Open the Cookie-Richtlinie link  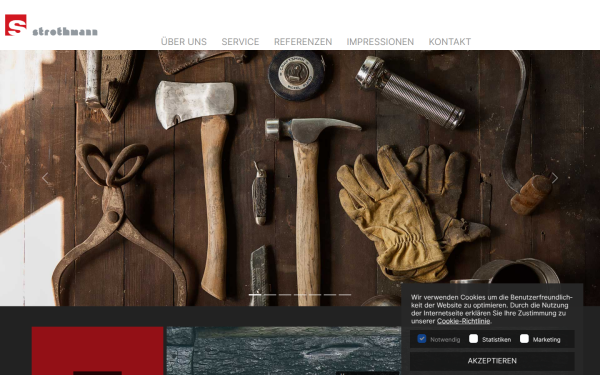[x=463, y=321]
